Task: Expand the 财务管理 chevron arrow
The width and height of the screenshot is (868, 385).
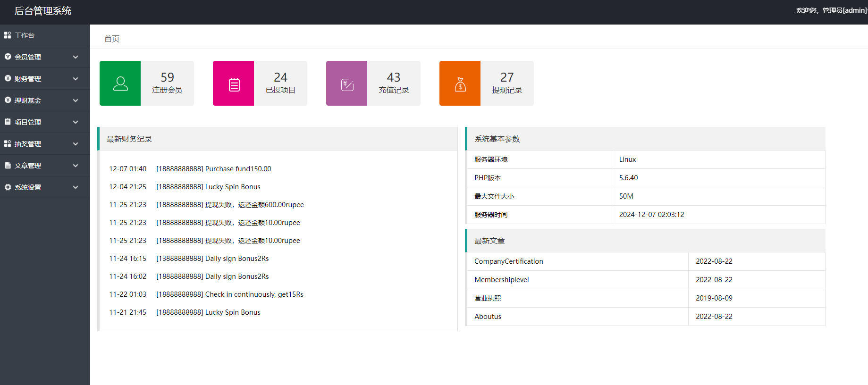Action: [x=76, y=79]
